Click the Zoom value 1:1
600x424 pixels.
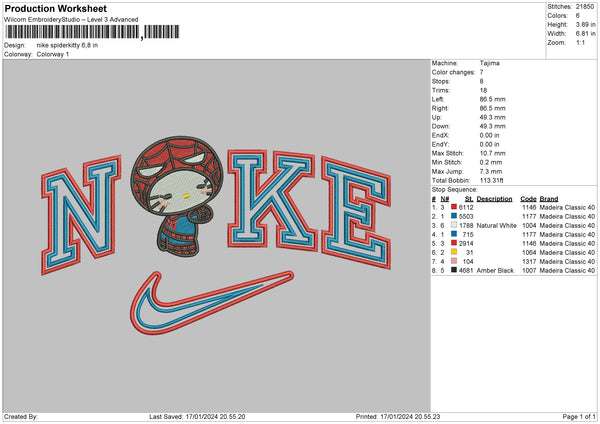point(580,42)
